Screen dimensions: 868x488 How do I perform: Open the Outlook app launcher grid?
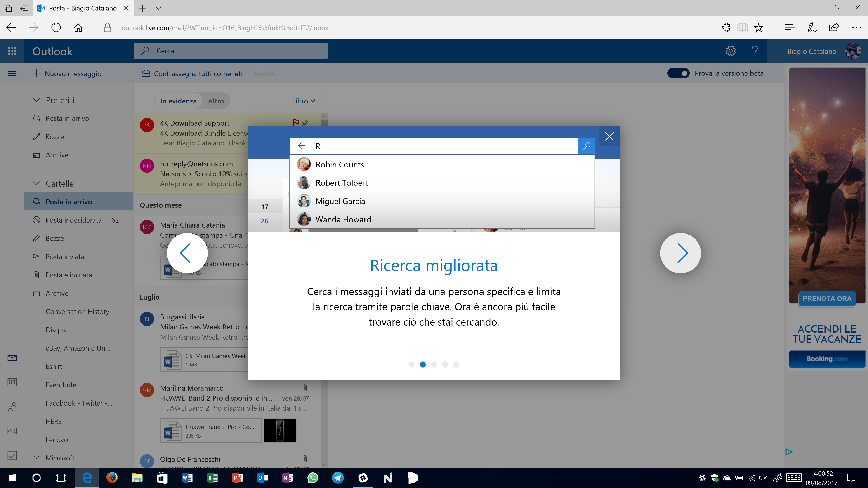(x=12, y=51)
